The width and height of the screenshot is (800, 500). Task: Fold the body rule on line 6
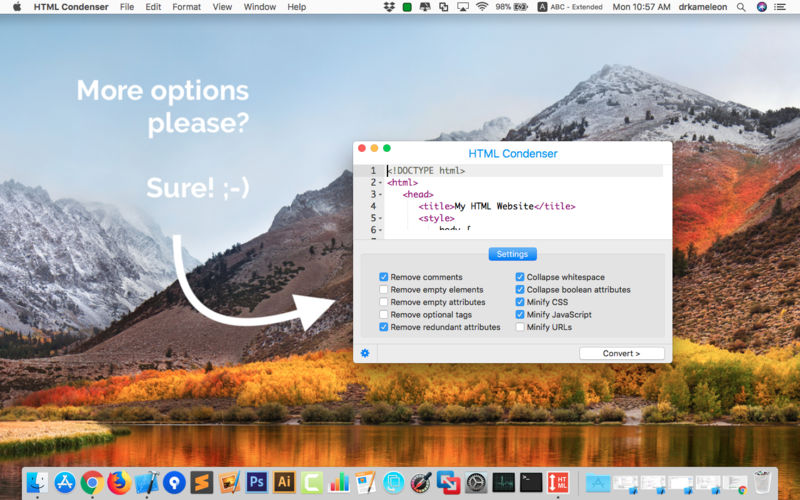[380, 230]
